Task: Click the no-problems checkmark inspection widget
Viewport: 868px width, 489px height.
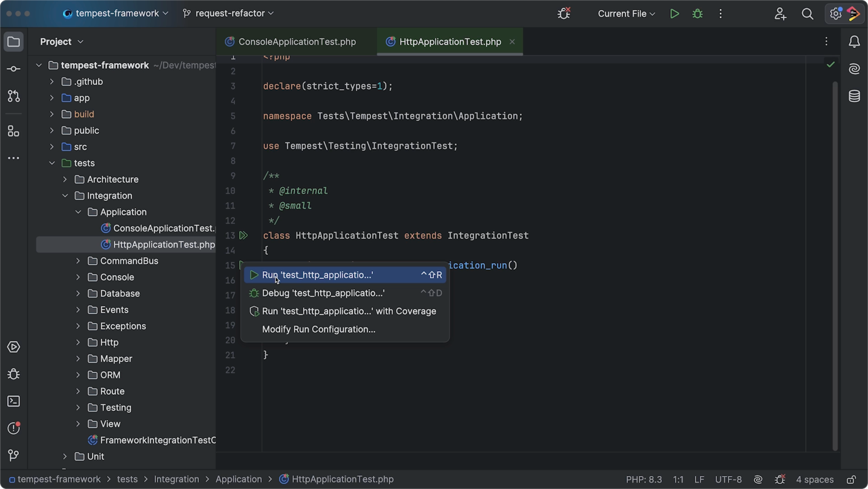Action: (x=831, y=64)
